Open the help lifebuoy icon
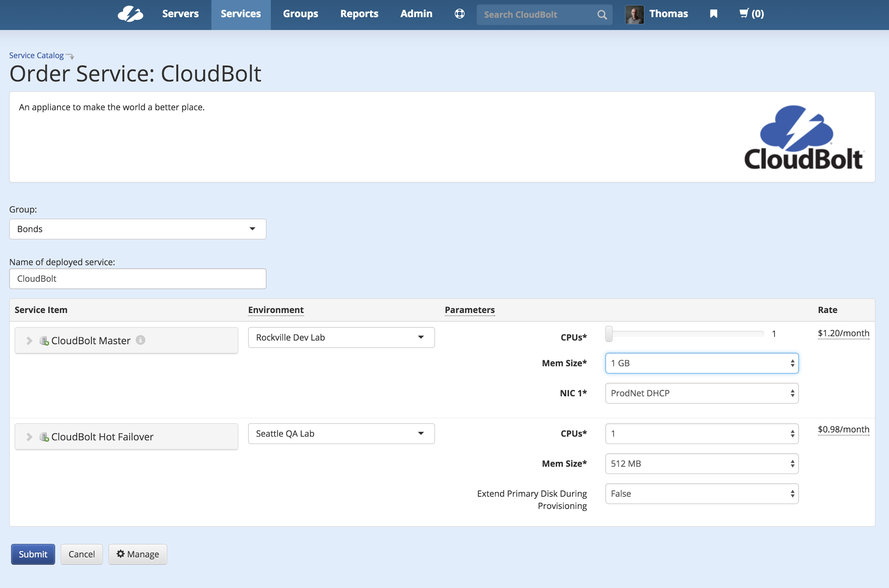The image size is (889, 588). [x=459, y=14]
